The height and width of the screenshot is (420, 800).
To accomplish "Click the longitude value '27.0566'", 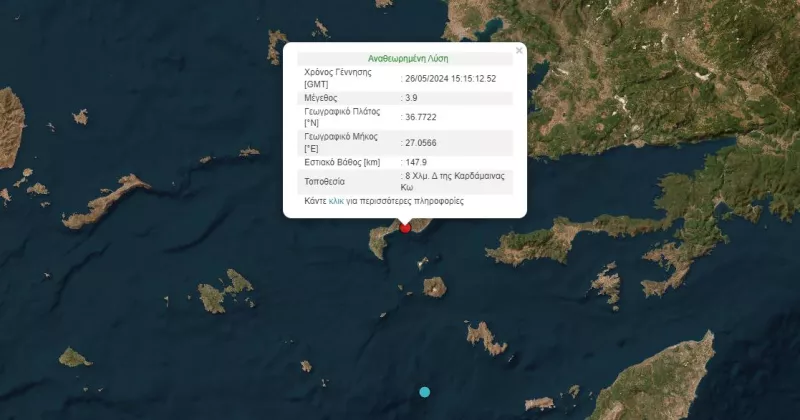I will (x=421, y=143).
